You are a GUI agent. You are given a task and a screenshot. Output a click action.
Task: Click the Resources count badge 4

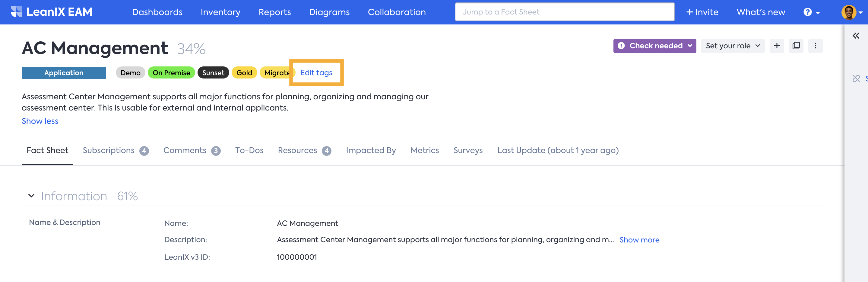coord(327,151)
